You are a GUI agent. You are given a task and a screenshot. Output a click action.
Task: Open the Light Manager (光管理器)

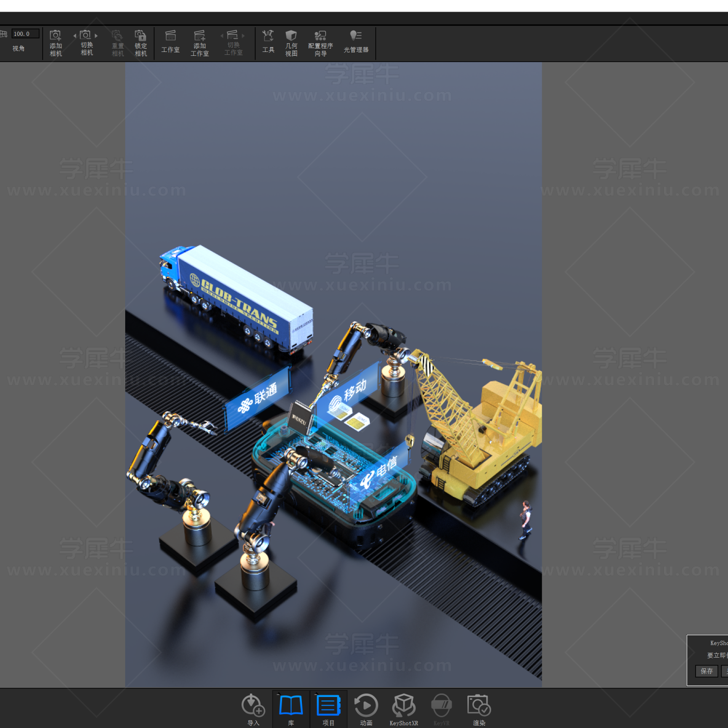(x=356, y=42)
